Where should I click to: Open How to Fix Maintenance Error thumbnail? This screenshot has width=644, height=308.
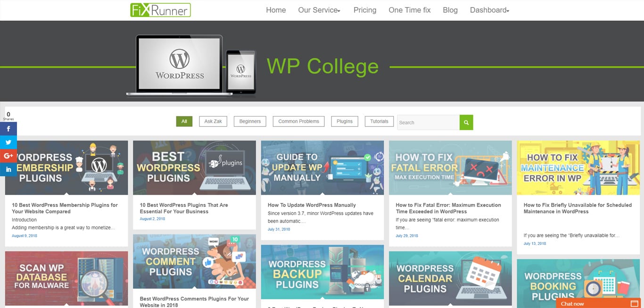pyautogui.click(x=578, y=167)
